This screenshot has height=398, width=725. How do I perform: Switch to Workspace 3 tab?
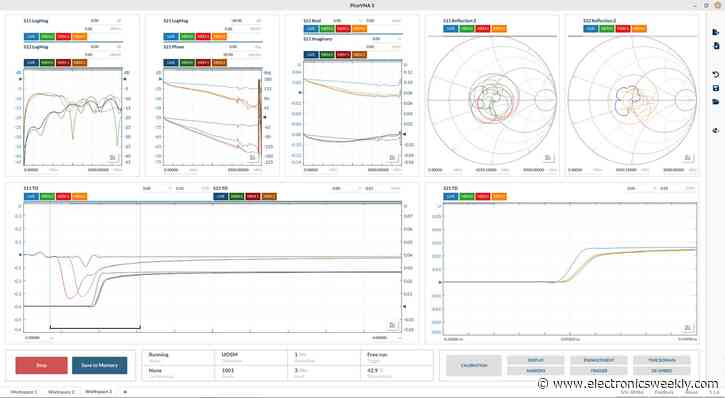point(98,392)
